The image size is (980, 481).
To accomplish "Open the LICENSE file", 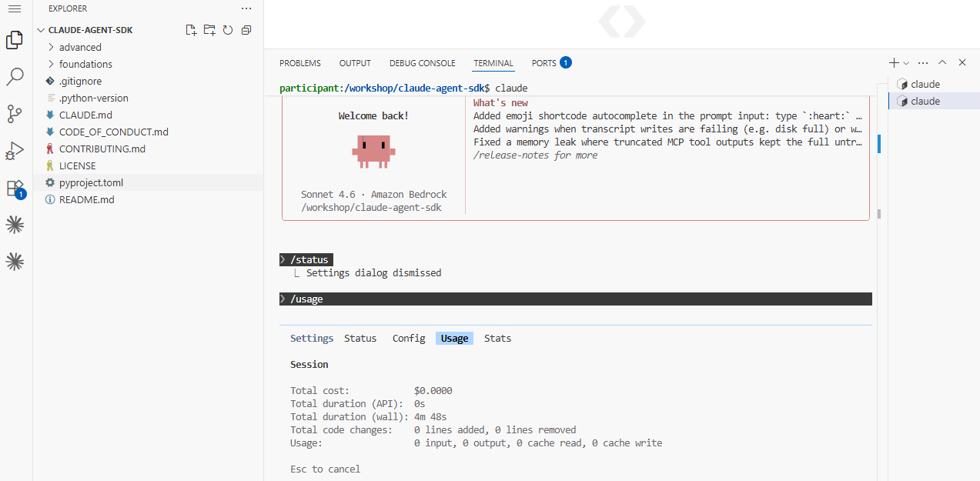I will (x=148, y=165).
